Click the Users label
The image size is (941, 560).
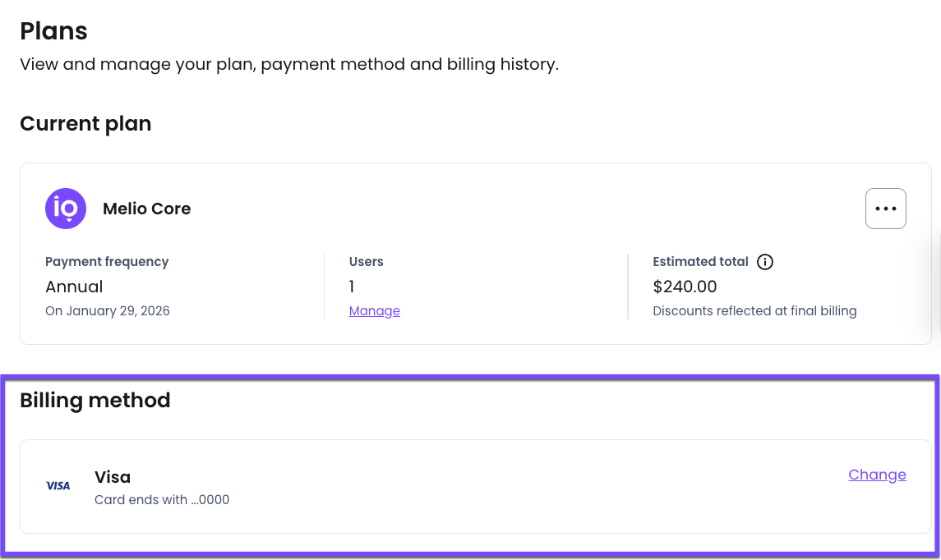[366, 262]
